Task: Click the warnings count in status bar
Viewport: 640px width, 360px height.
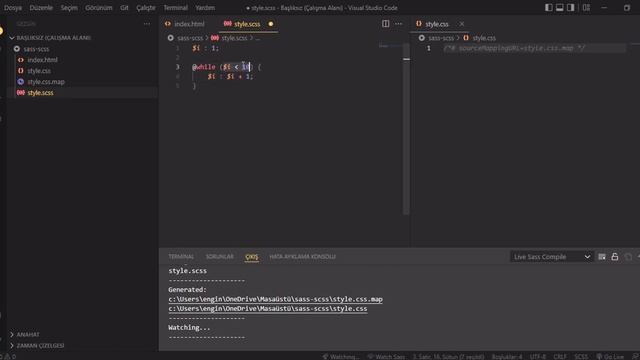Action: click(11, 357)
